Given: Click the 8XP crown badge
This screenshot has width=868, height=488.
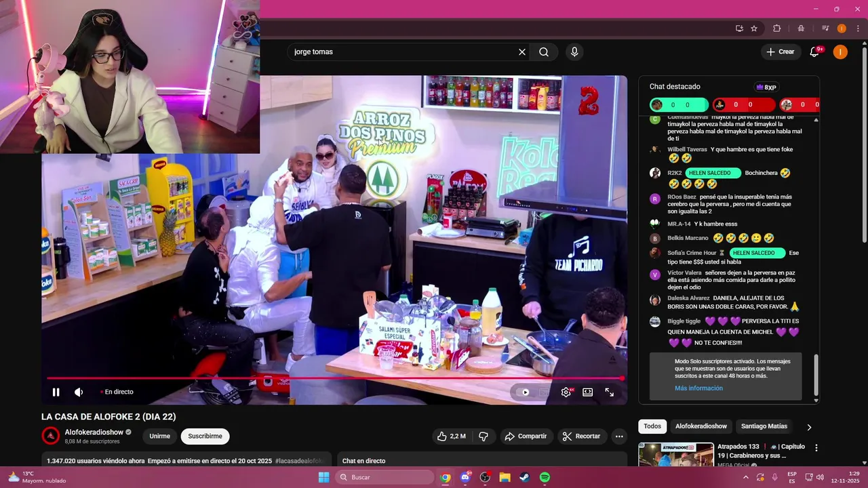Looking at the screenshot, I should [766, 87].
